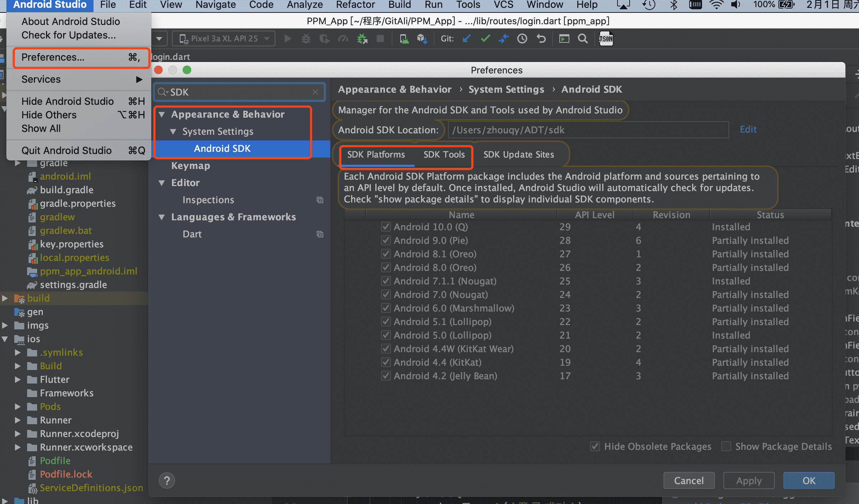Click the Stop square icon in toolbar
The height and width of the screenshot is (504, 859).
pyautogui.click(x=380, y=38)
